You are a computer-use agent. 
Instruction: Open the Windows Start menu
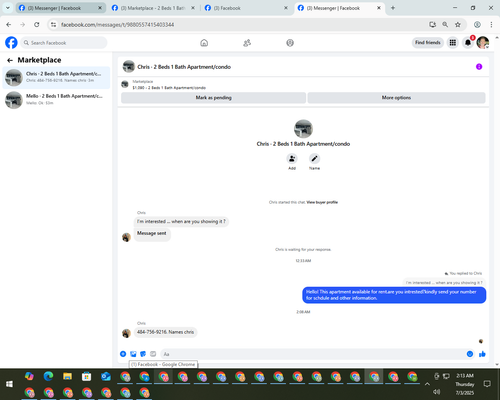coord(9,384)
